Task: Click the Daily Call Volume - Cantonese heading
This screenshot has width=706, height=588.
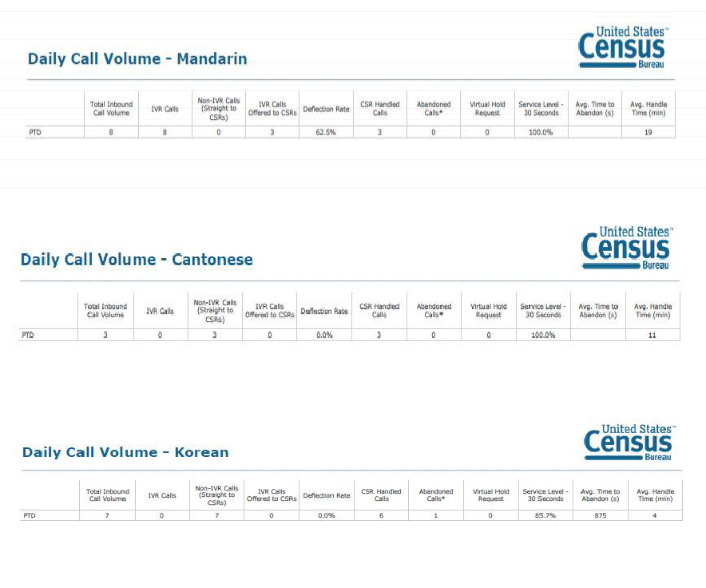Action: point(137,260)
